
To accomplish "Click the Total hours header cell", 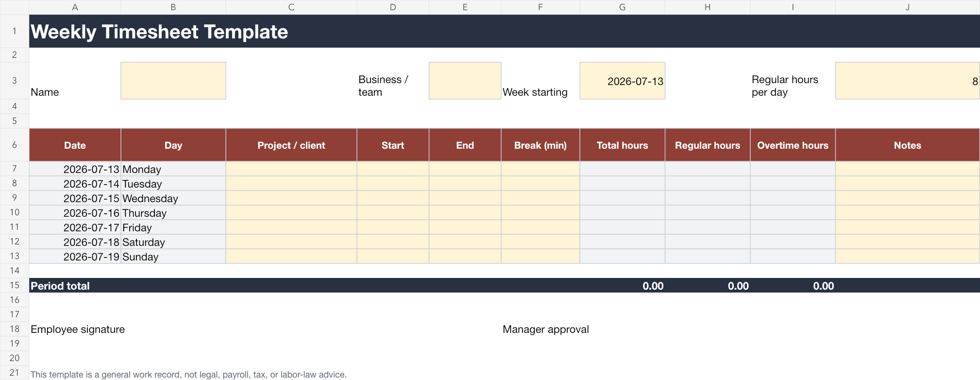I will pos(622,145).
